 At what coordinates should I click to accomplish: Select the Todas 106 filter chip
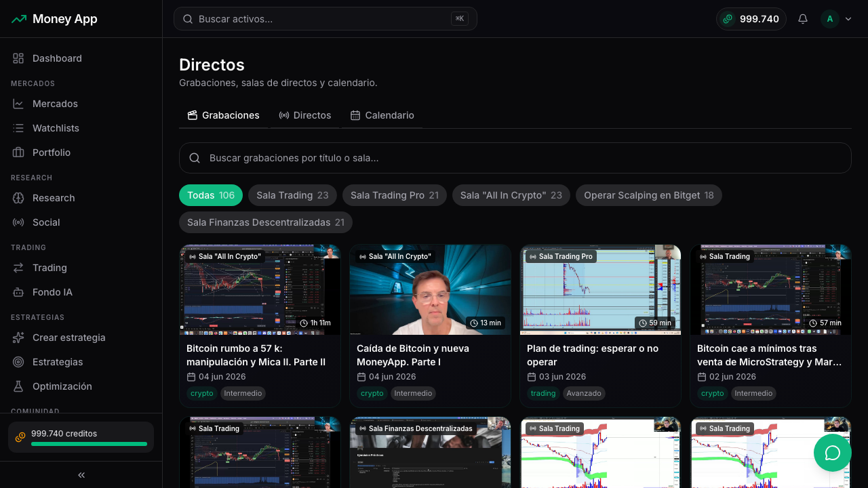pos(211,195)
